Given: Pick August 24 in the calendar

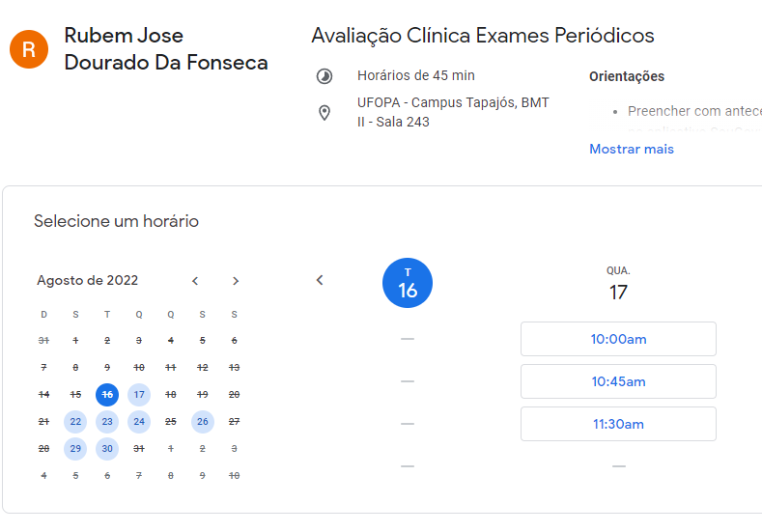Looking at the screenshot, I should [x=139, y=421].
